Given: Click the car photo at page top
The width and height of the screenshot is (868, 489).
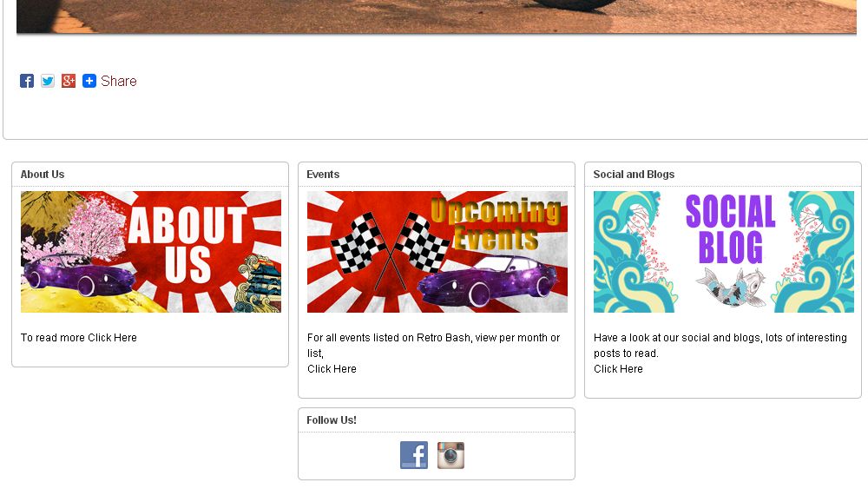Looking at the screenshot, I should click(x=437, y=17).
